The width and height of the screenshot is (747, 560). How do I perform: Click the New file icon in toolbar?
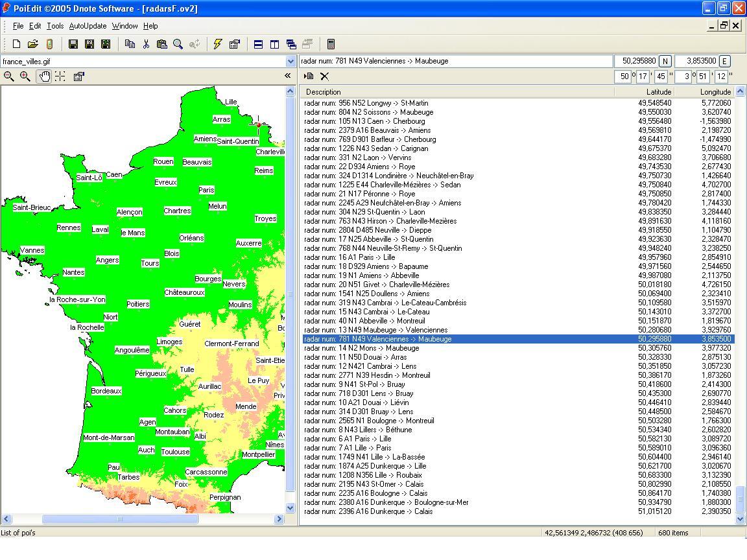16,44
